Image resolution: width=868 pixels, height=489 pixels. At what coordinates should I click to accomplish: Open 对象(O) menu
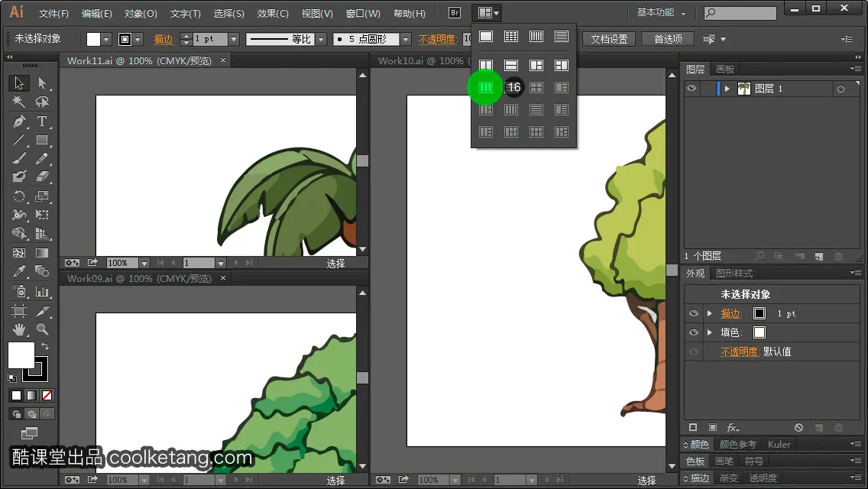click(141, 13)
